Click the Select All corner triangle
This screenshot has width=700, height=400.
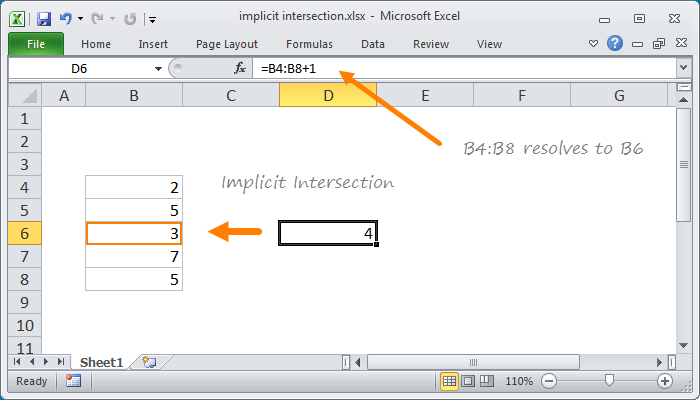click(25, 95)
